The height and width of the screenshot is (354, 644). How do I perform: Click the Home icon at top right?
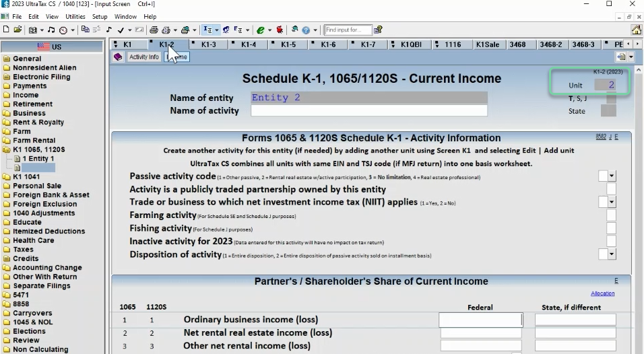tap(636, 30)
